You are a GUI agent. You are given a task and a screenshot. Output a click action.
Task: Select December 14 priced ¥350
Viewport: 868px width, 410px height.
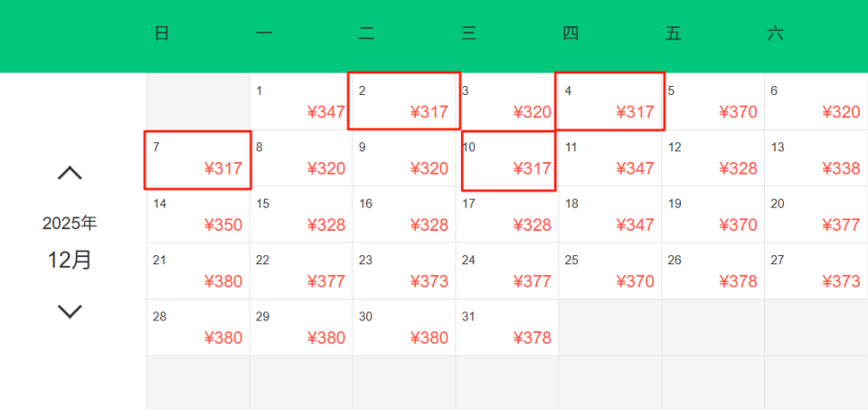198,215
